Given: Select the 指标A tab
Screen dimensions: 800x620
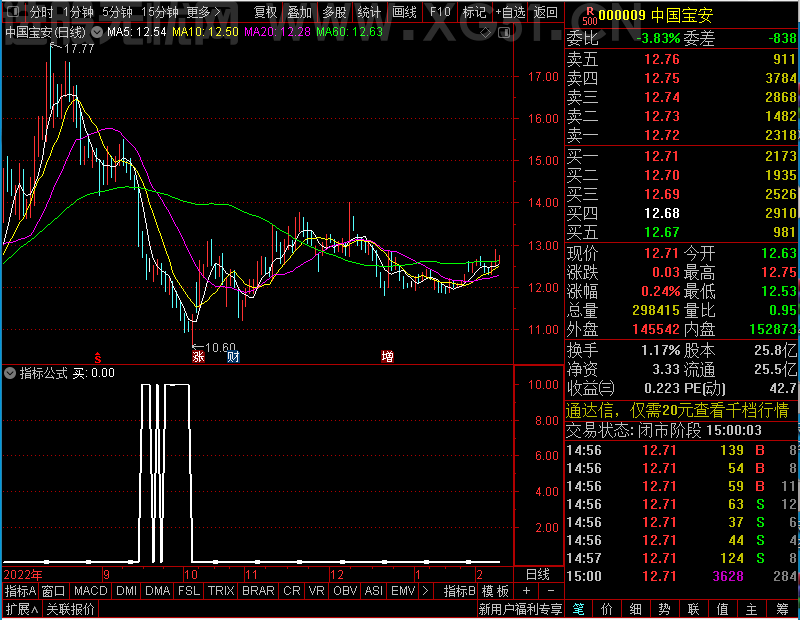Looking at the screenshot, I should (20, 591).
